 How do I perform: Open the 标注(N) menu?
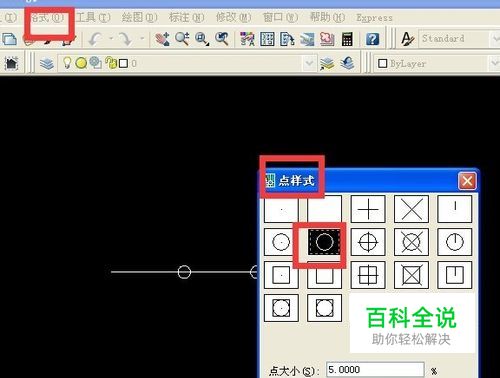[x=186, y=17]
